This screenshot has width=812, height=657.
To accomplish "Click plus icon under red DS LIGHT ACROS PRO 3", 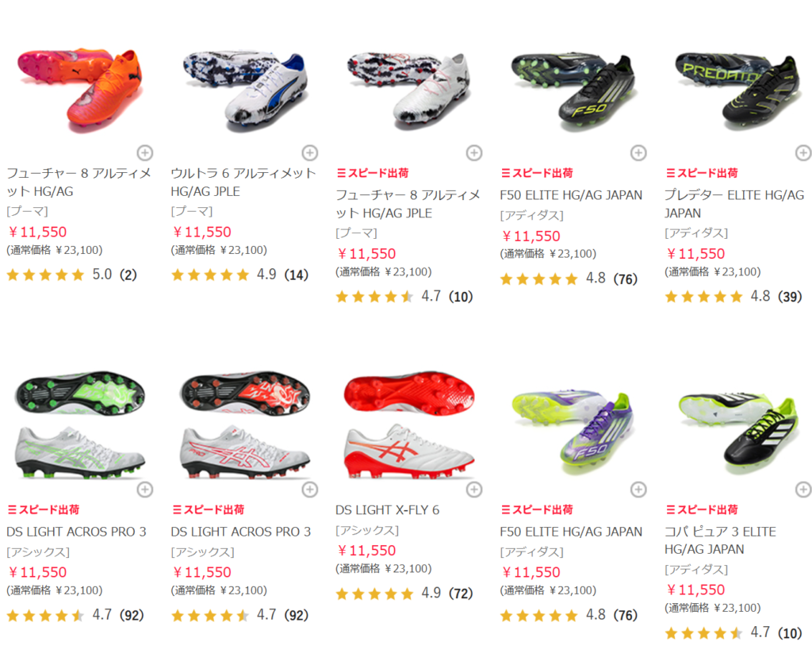I will pos(310,489).
